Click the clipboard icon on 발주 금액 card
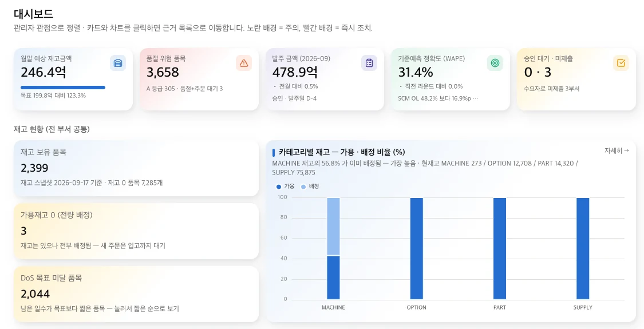Image resolution: width=644 pixels, height=329 pixels. [x=369, y=63]
